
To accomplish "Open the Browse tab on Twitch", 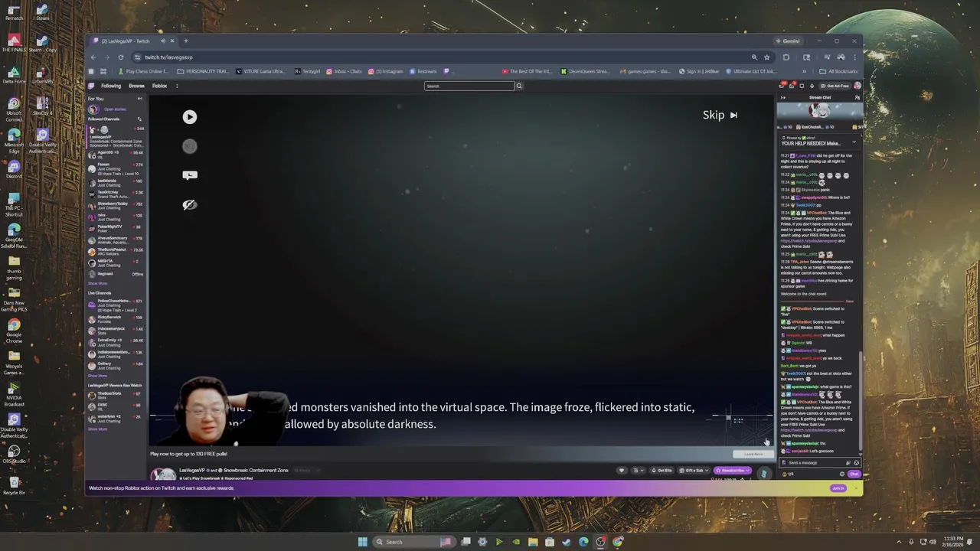I will [136, 86].
